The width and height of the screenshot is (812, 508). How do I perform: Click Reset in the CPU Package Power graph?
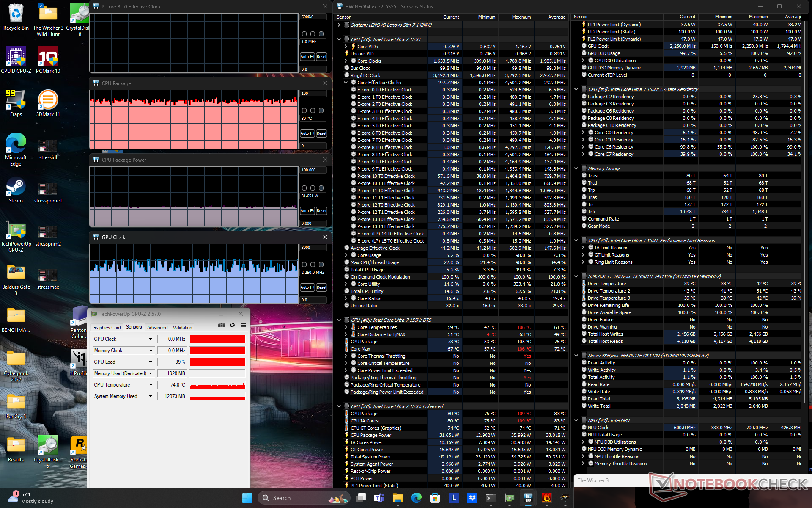click(321, 211)
